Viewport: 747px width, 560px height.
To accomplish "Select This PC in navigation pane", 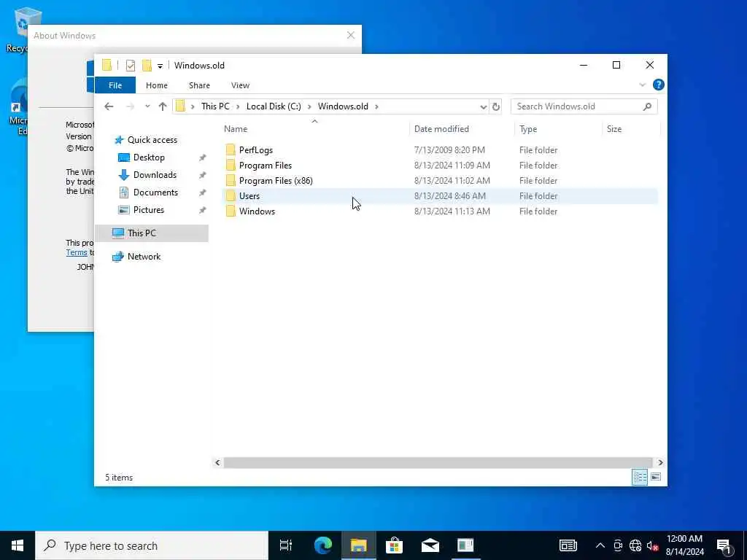I will [x=152, y=233].
